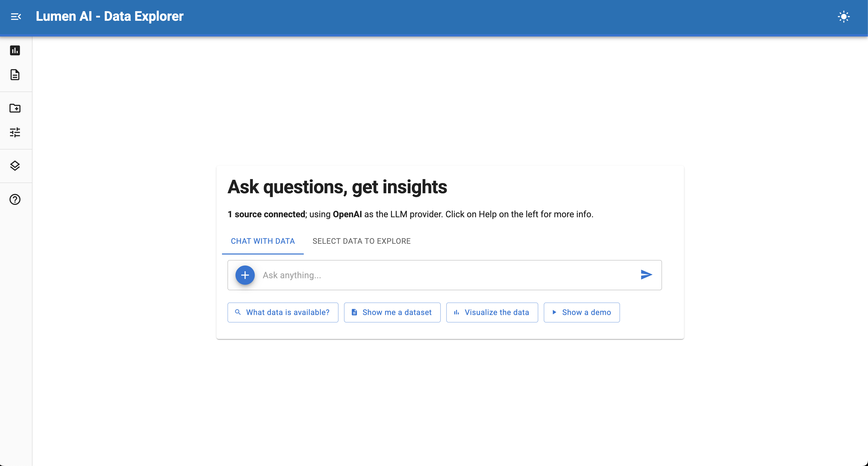Click the blue plus attach button
The height and width of the screenshot is (466, 868).
coord(245,275)
